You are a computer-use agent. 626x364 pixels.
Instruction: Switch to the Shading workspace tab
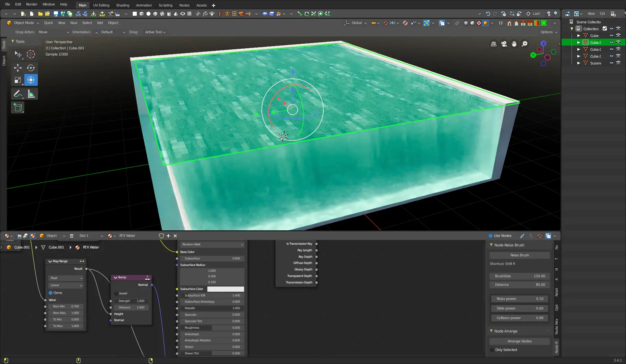[x=122, y=5]
